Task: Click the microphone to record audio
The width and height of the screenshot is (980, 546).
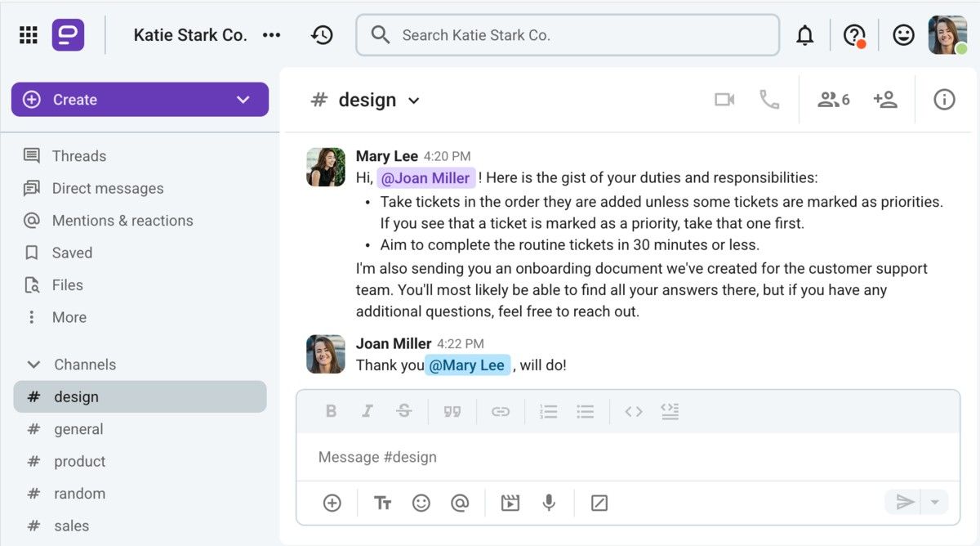Action: 549,503
